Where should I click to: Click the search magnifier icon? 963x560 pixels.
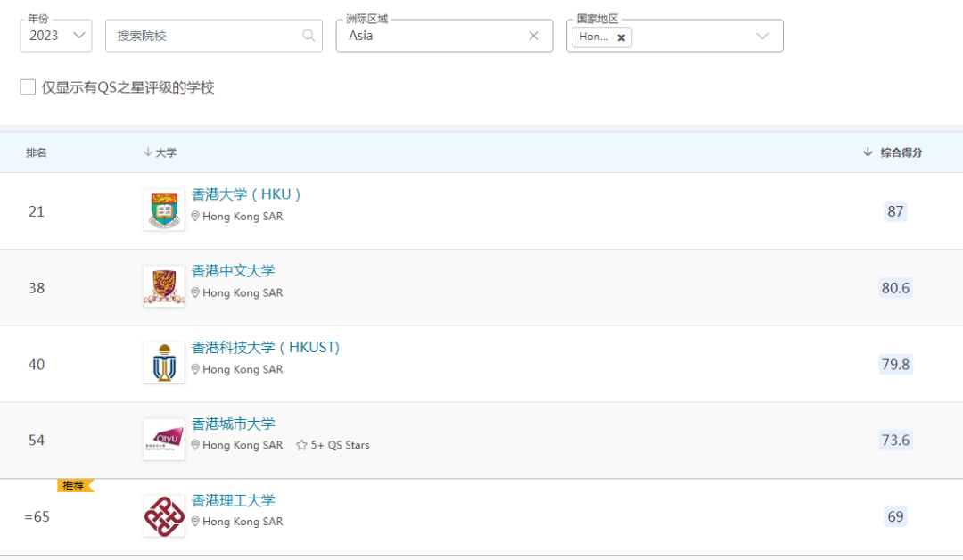pos(309,36)
